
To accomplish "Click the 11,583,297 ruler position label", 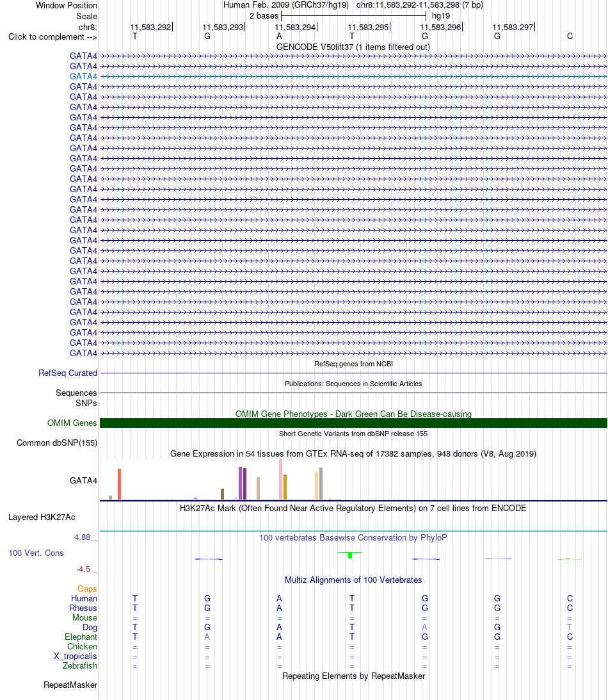I will 513,28.
